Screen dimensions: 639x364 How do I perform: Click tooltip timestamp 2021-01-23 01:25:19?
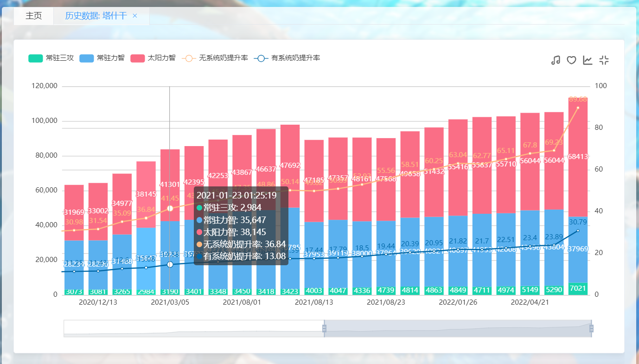[236, 196]
